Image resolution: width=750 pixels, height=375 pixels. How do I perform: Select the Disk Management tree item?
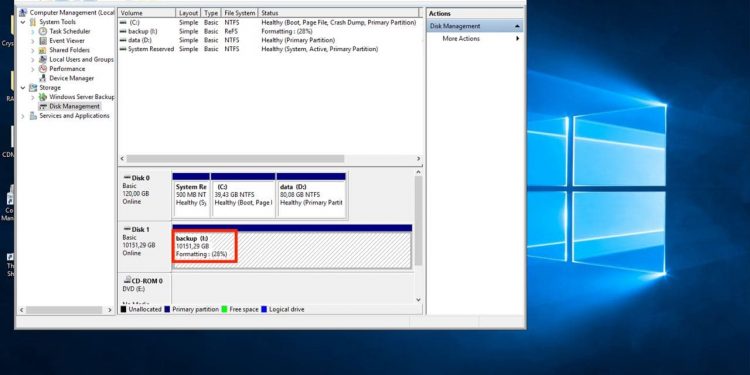[x=74, y=106]
